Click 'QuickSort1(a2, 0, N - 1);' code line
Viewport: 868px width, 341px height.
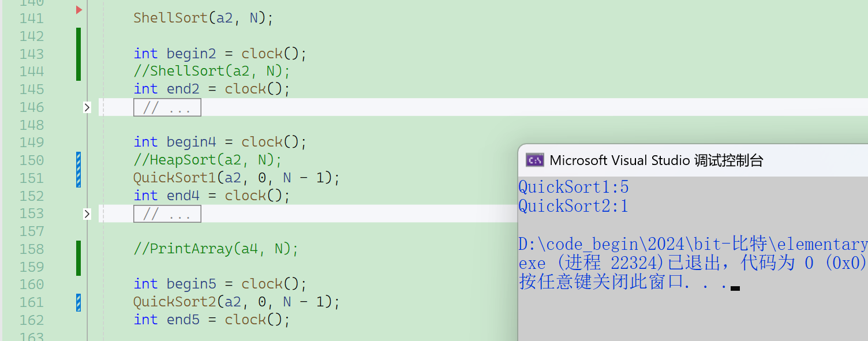click(237, 178)
